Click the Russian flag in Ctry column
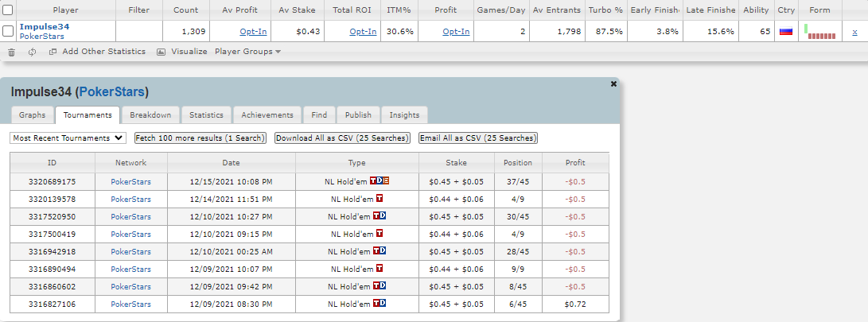 click(x=785, y=32)
